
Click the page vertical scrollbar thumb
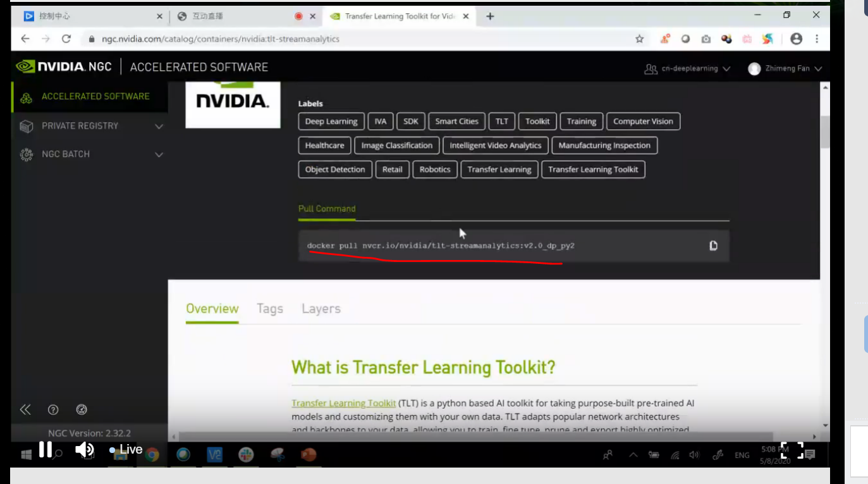click(825, 132)
